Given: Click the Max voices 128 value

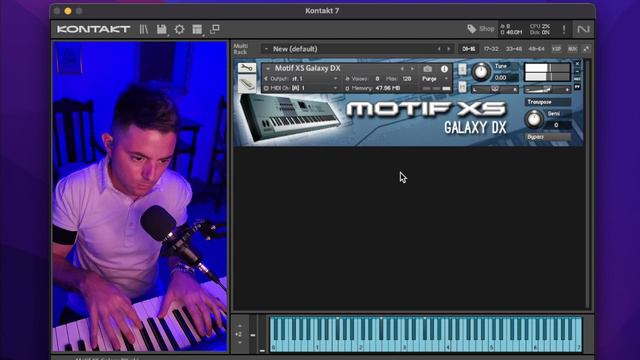Looking at the screenshot, I should coord(407,79).
